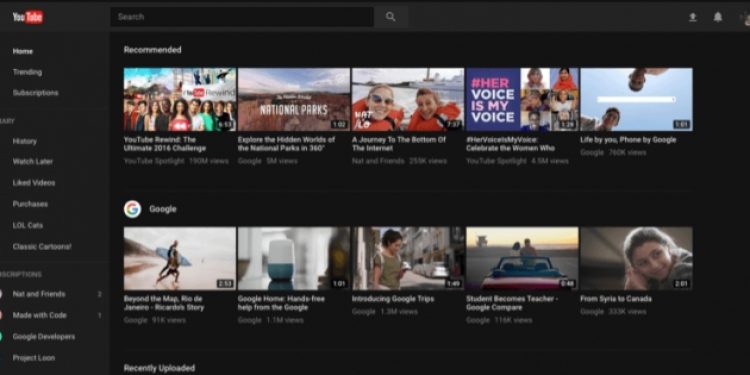The width and height of the screenshot is (750, 375).
Task: Click the Google channel logo icon
Action: click(x=132, y=209)
